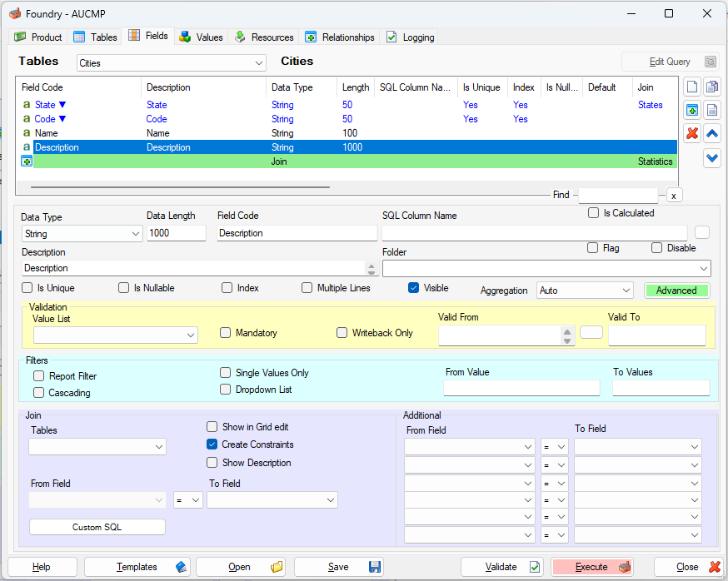Image resolution: width=728 pixels, height=581 pixels.
Task: Click the Execute button
Action: 592,567
